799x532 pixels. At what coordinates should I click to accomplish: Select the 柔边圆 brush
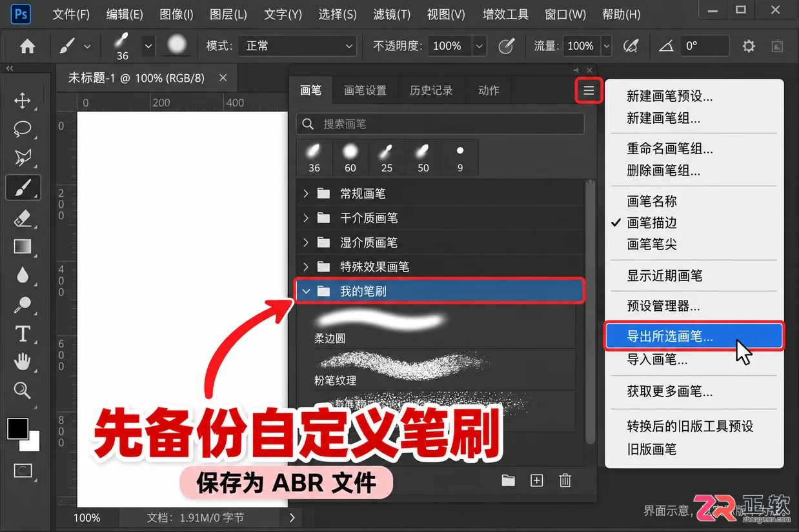point(436,328)
